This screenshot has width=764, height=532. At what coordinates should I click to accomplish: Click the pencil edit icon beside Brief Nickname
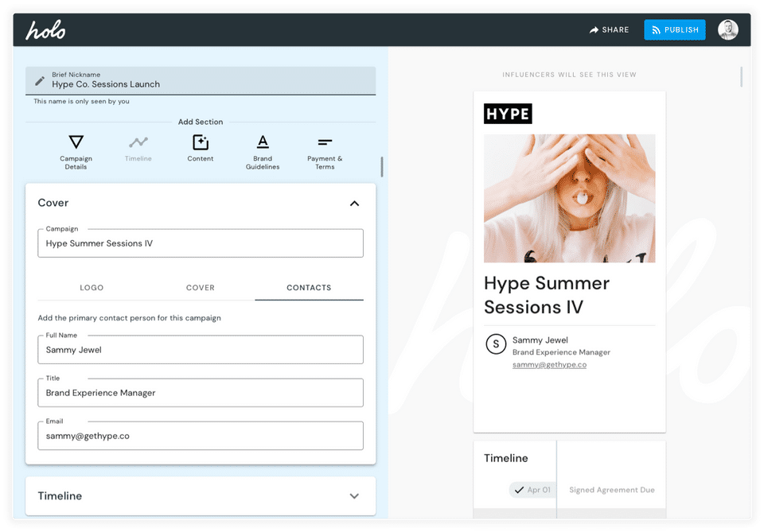point(40,81)
